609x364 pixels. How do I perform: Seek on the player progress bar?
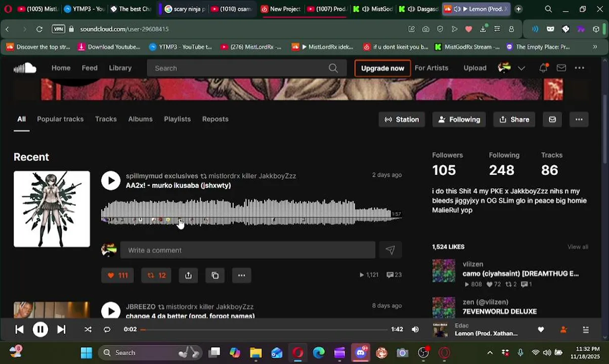264,330
